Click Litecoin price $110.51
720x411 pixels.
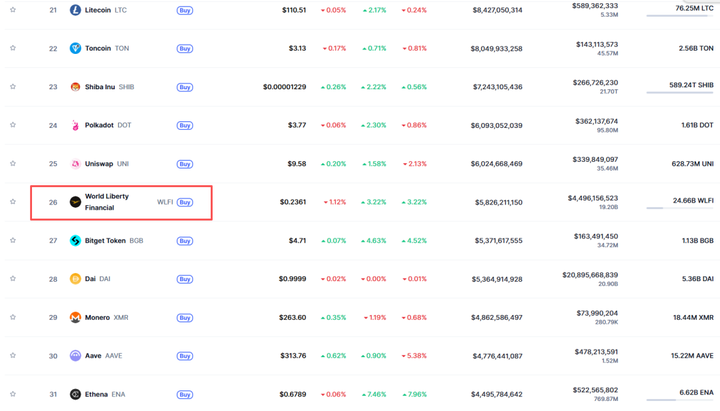[x=294, y=10]
